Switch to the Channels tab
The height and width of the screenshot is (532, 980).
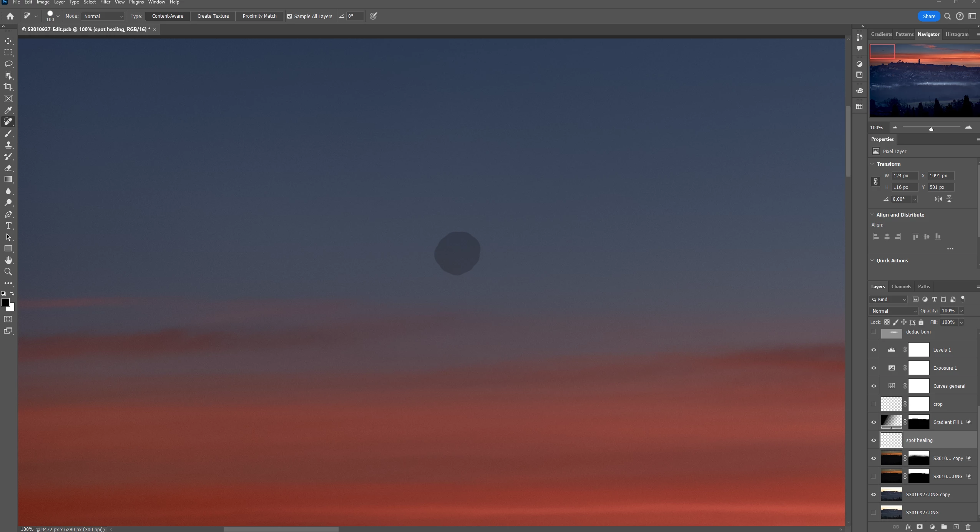click(901, 286)
